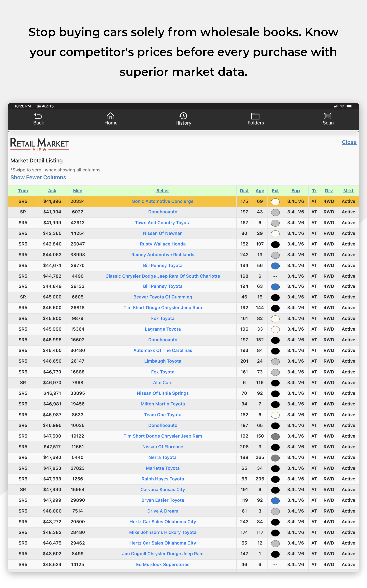Click blue exterior swatch for $44,674 listing
The image size is (367, 588).
point(275,266)
